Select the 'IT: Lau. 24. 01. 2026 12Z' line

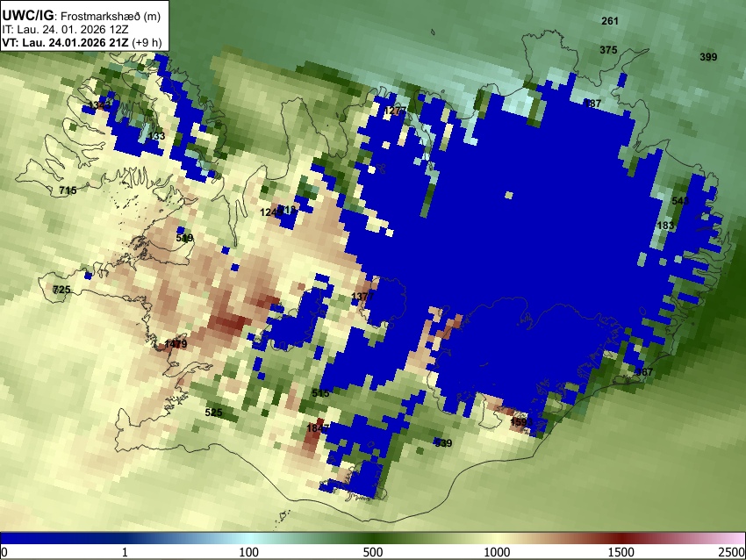pos(66,30)
